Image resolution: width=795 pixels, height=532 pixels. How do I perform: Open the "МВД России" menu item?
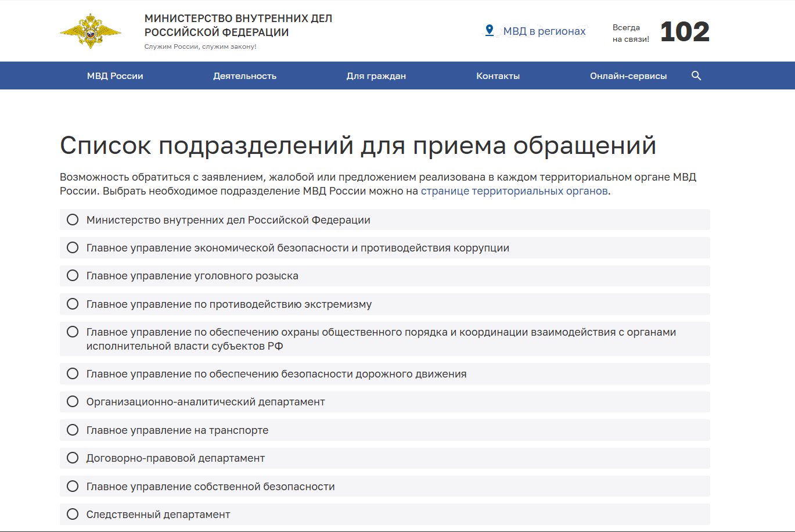click(115, 76)
